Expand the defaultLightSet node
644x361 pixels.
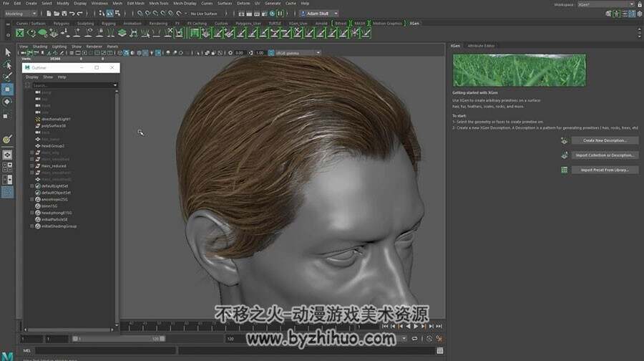tap(32, 186)
